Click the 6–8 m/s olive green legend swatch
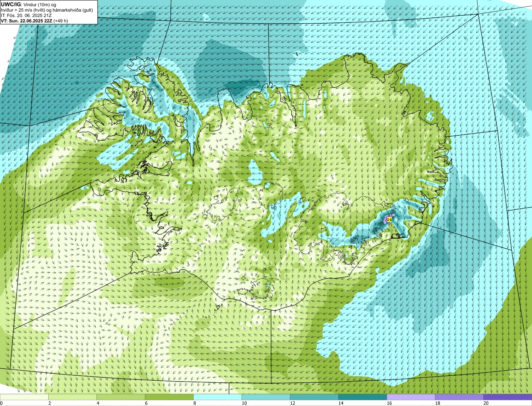Viewport: 532px width, 406px height. [169, 397]
